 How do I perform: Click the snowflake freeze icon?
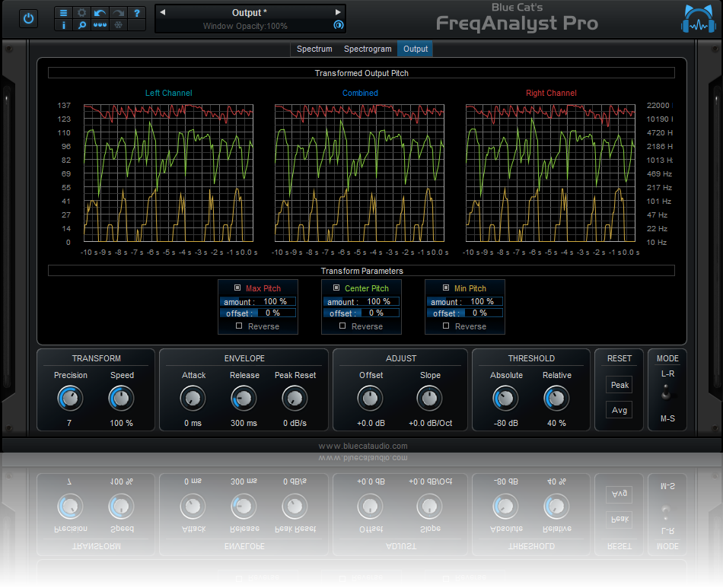[x=118, y=25]
